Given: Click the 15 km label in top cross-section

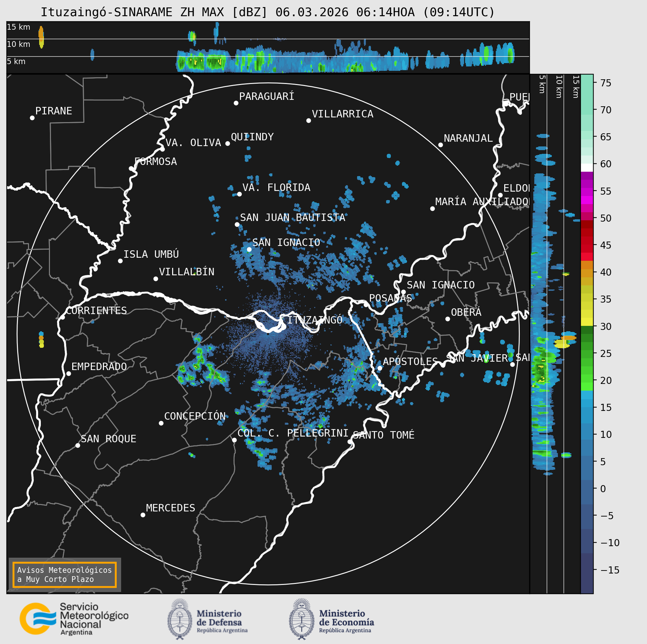Looking at the screenshot, I should (19, 27).
